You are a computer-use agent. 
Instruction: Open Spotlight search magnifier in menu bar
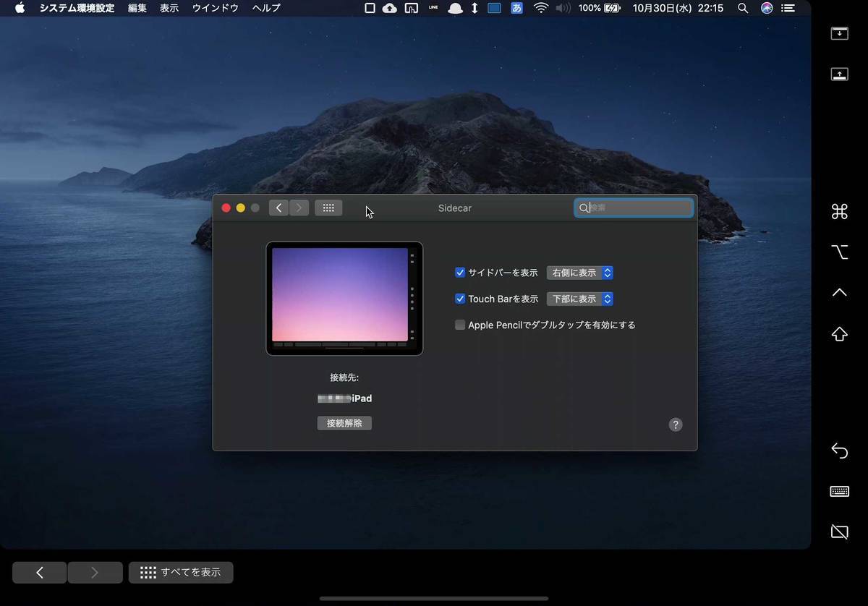tap(743, 8)
